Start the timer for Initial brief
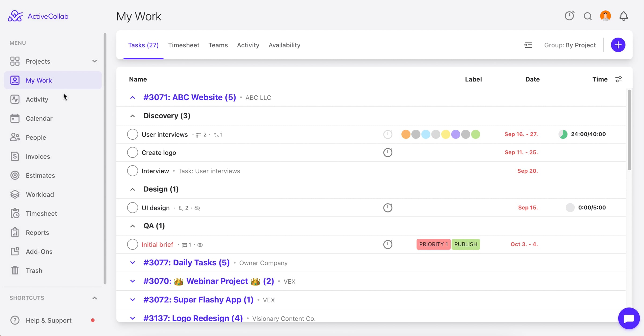Screen dimensions: 644x336 (388, 244)
